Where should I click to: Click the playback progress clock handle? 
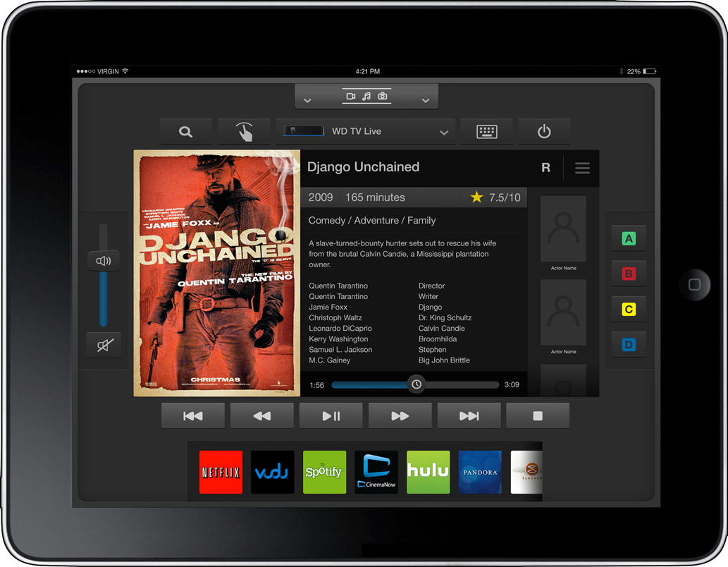417,384
